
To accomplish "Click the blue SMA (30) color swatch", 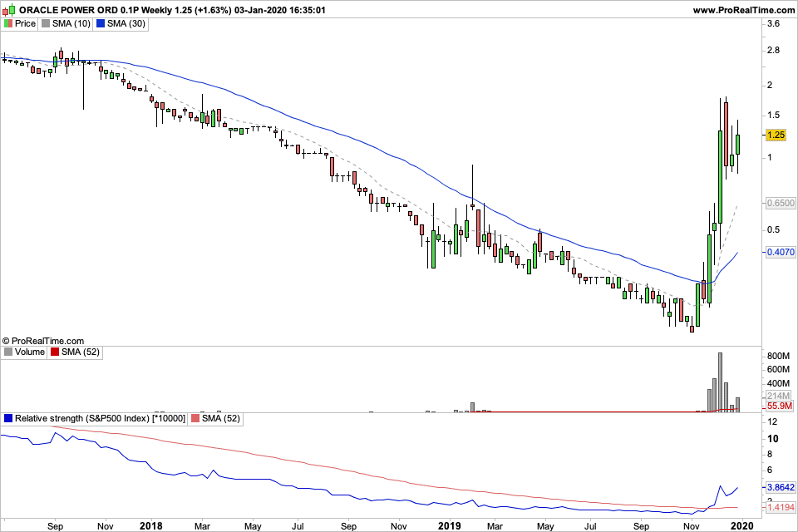I will pos(101,23).
